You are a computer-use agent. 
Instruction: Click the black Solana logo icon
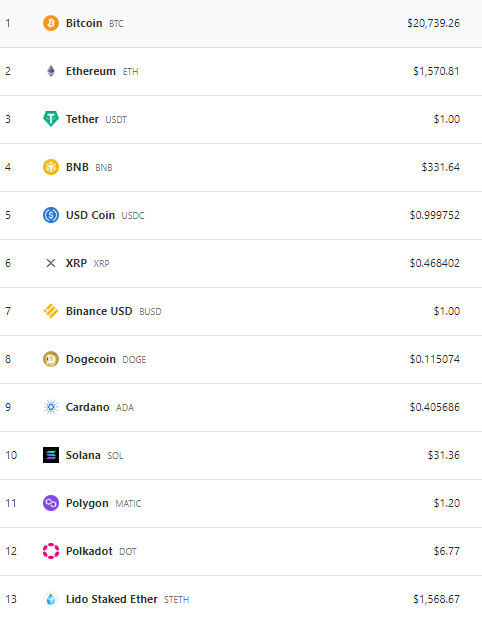pyautogui.click(x=51, y=455)
